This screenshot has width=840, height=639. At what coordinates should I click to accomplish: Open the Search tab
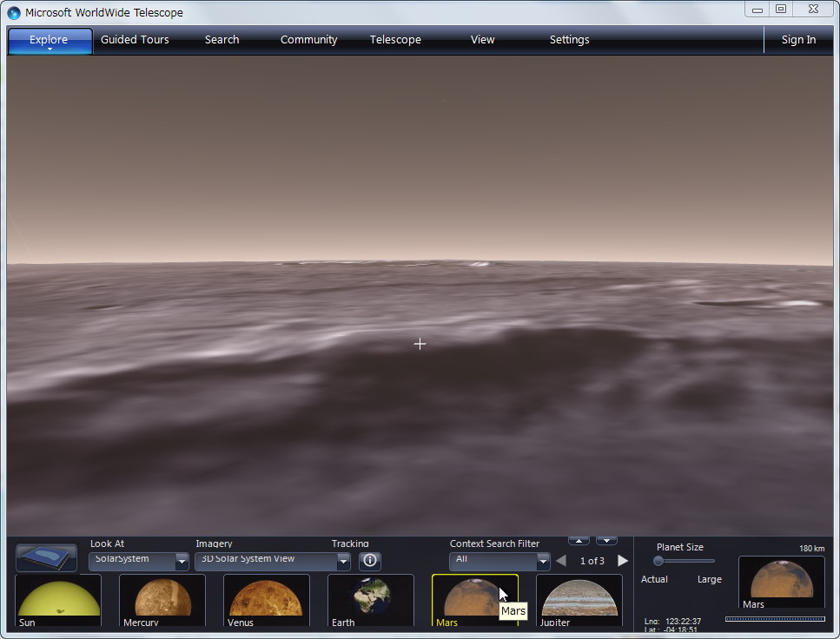click(x=222, y=40)
